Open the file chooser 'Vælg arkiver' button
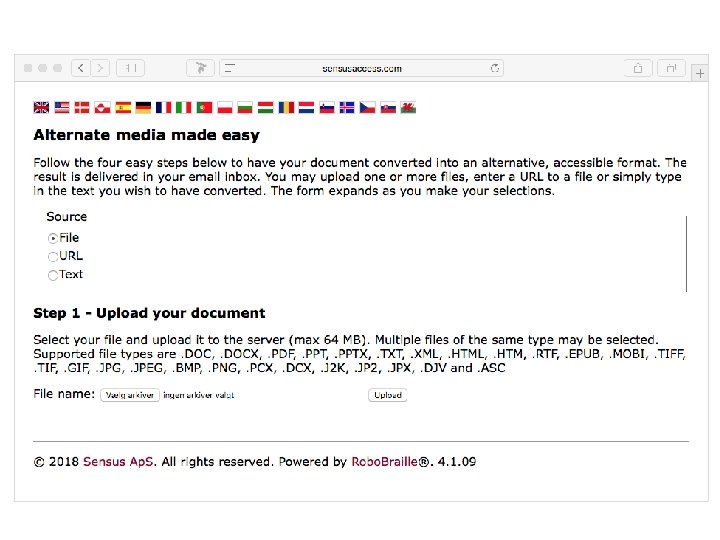This screenshot has height=540, width=720. 130,395
